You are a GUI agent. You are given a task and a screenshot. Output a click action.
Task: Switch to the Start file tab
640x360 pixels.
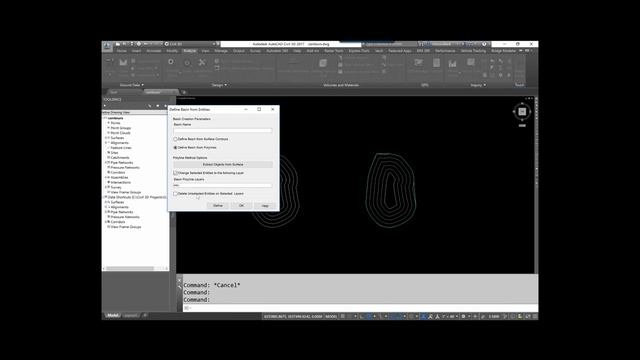[114, 92]
